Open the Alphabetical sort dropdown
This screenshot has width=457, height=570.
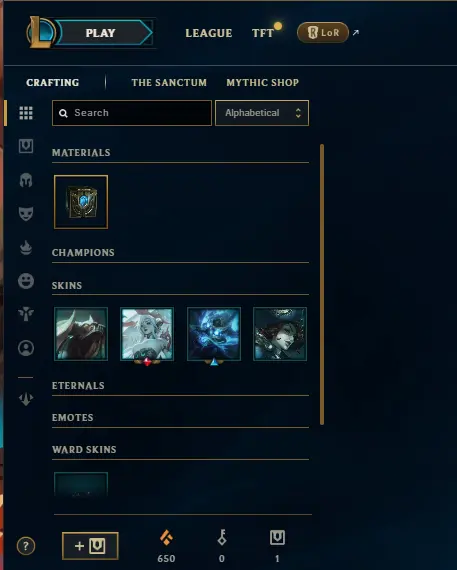[262, 113]
